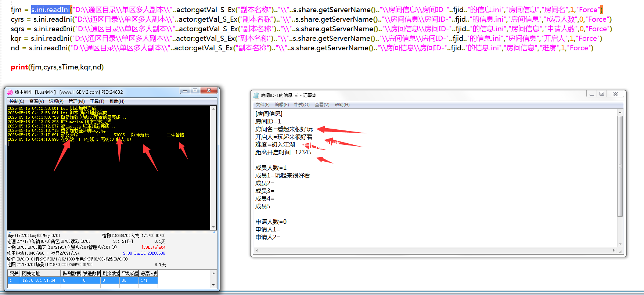The image size is (644, 295).
Task: Click log text 随便玩玩
Action: [140, 135]
